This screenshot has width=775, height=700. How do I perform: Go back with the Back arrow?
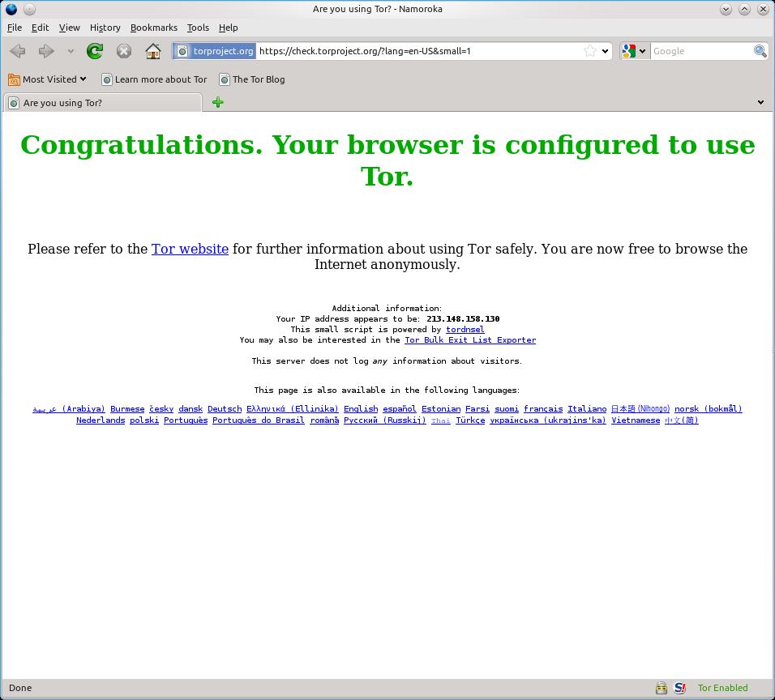[18, 51]
